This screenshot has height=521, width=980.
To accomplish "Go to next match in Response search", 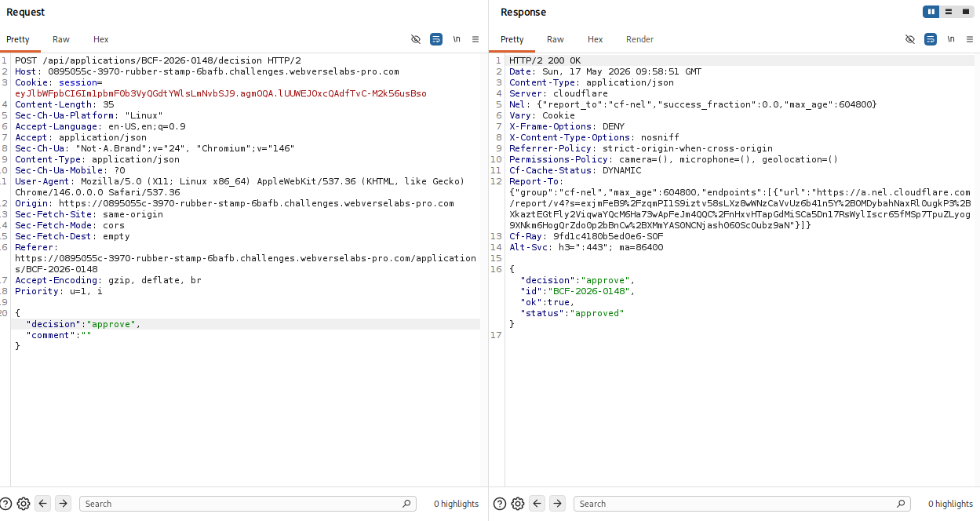I will pyautogui.click(x=557, y=504).
